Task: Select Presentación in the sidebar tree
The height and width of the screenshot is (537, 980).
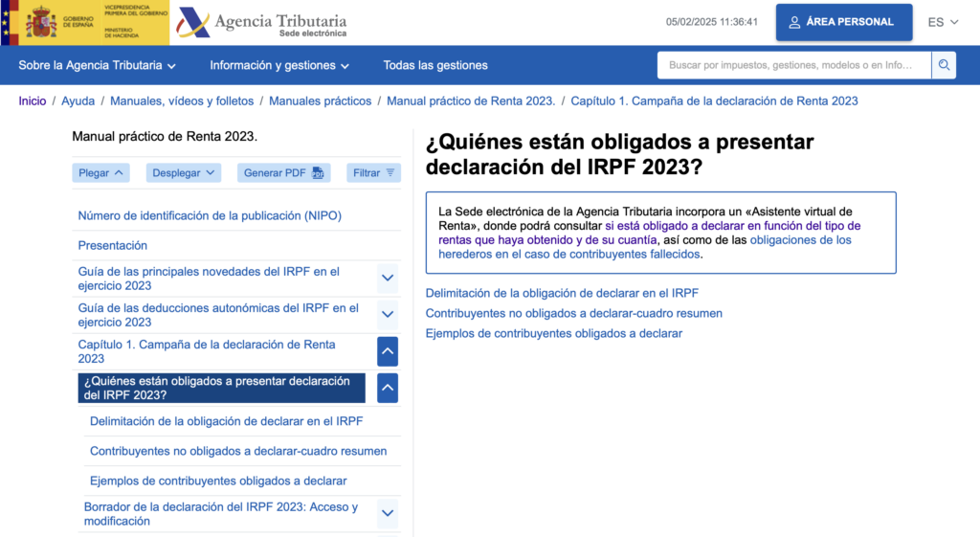Action: pos(113,245)
